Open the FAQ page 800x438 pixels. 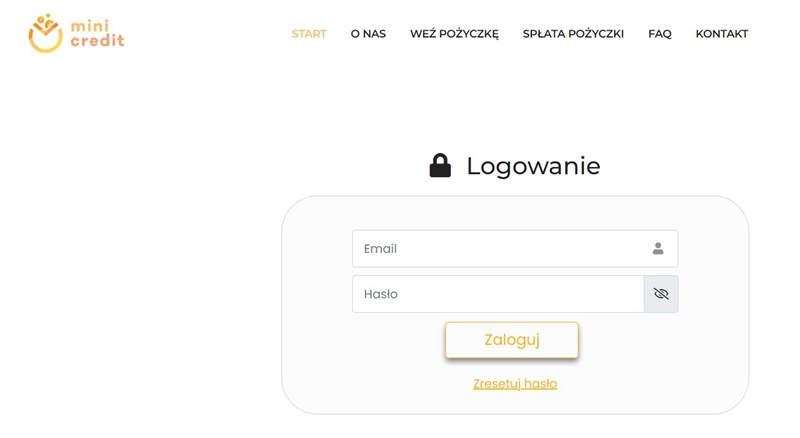coord(660,34)
